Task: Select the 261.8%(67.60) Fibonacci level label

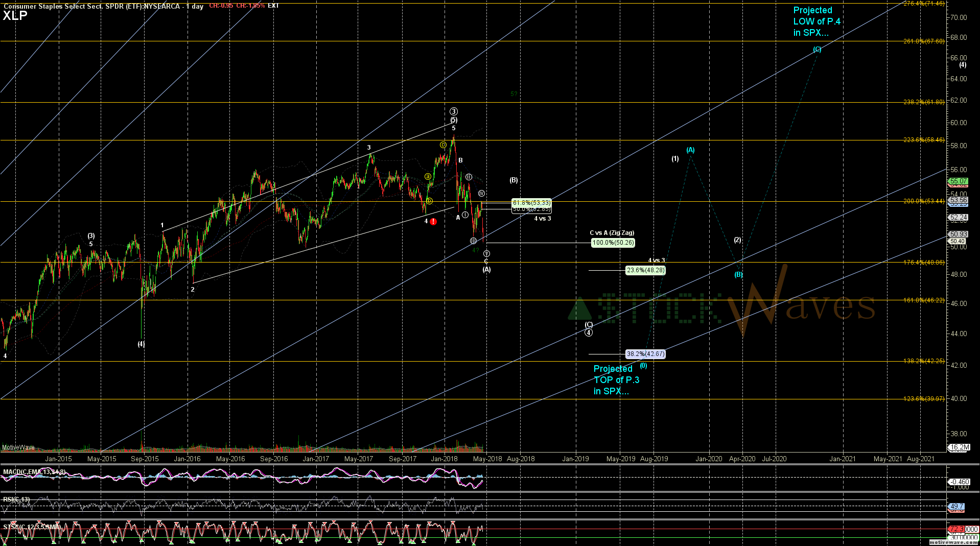Action: (x=924, y=41)
